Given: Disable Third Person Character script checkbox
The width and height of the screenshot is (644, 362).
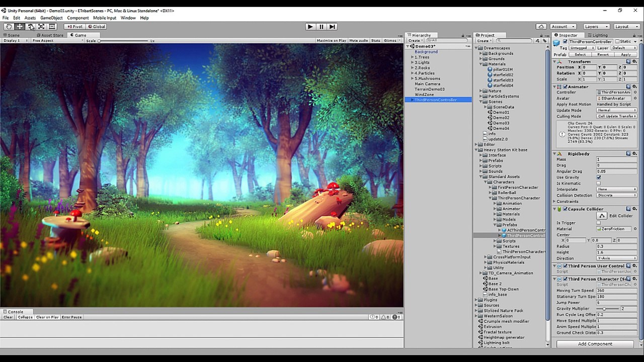Looking at the screenshot, I should tap(565, 279).
